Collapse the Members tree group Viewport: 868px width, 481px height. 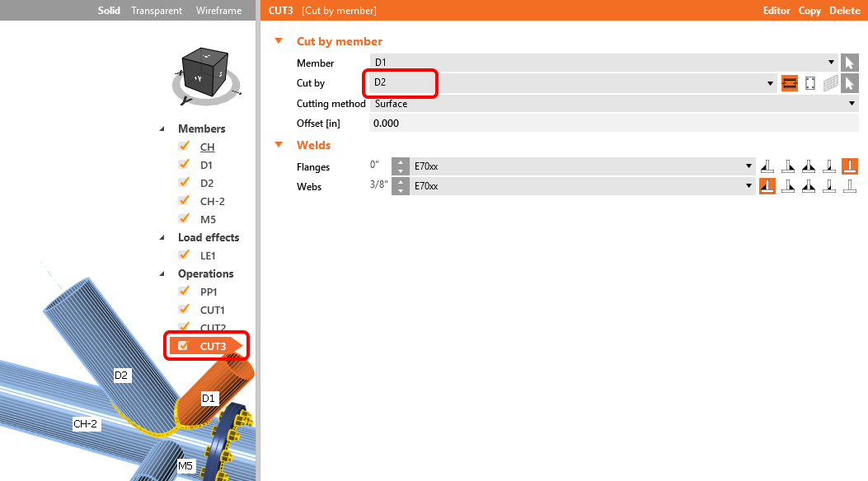pos(162,128)
